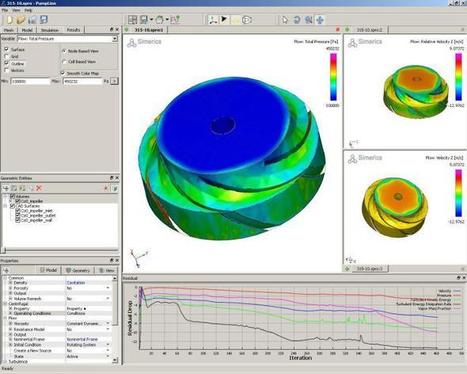The width and height of the screenshot is (467, 374).
Task: Uncheck the Surface checkbox
Action: (x=6, y=49)
